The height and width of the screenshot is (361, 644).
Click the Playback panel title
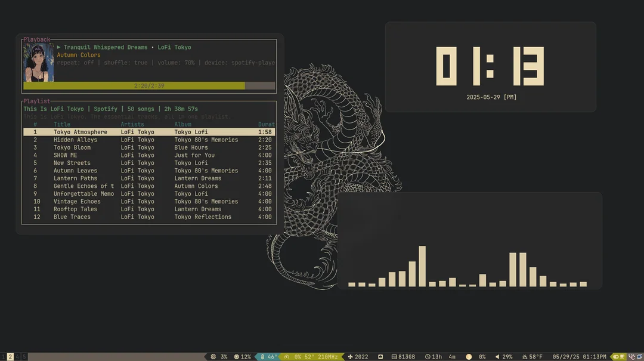(36, 39)
